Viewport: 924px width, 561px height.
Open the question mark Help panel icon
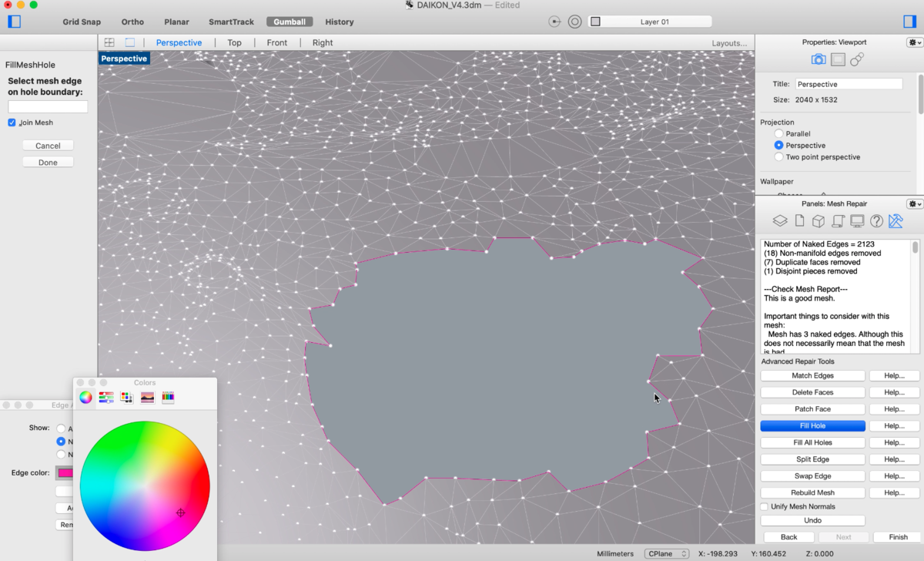pos(876,221)
